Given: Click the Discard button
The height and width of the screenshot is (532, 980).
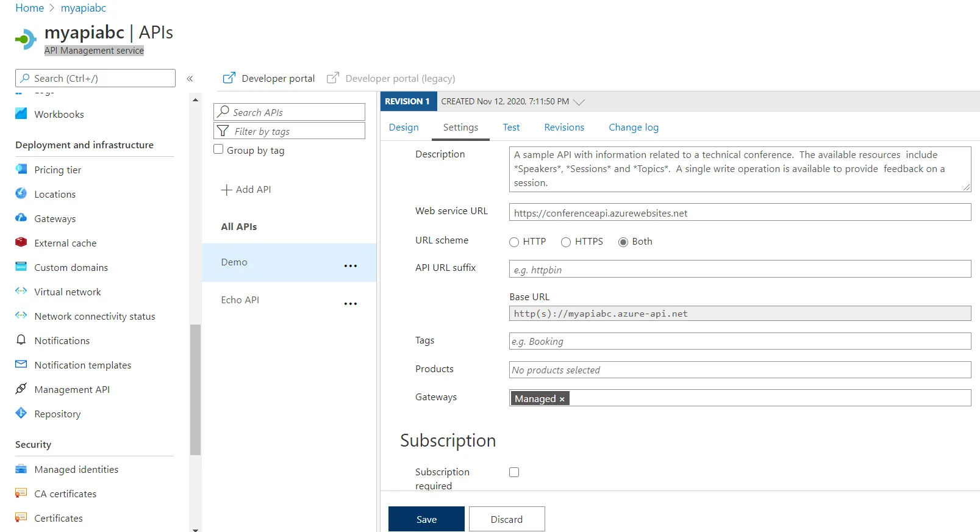Looking at the screenshot, I should [507, 519].
